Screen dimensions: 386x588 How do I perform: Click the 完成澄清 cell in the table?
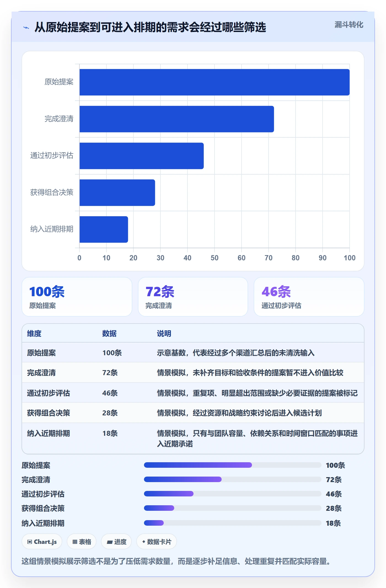coord(41,373)
